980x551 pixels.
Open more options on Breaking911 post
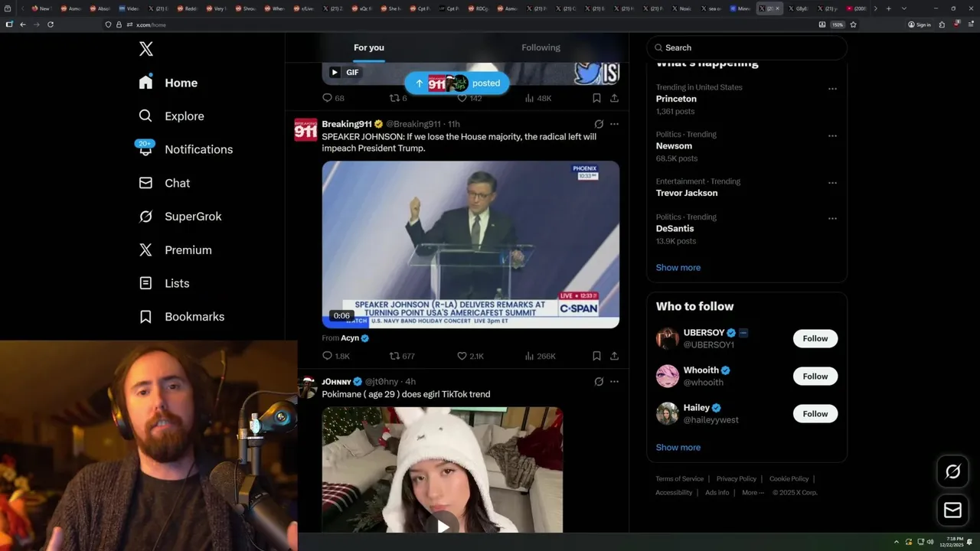pyautogui.click(x=614, y=124)
